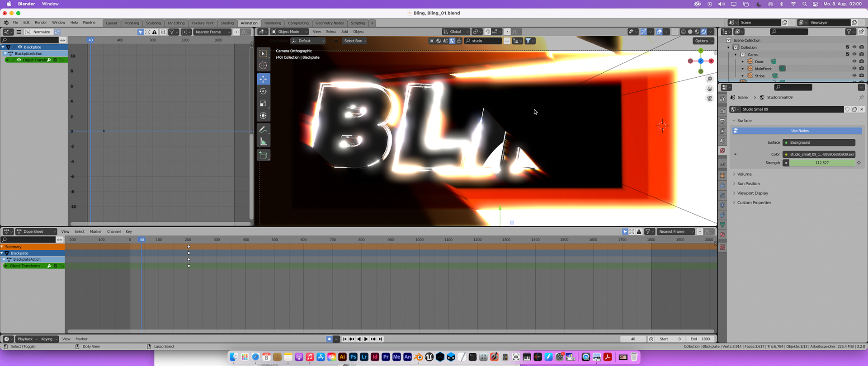Uncheck the Collection exclude checkbox
This screenshot has height=366, width=868.
848,47
